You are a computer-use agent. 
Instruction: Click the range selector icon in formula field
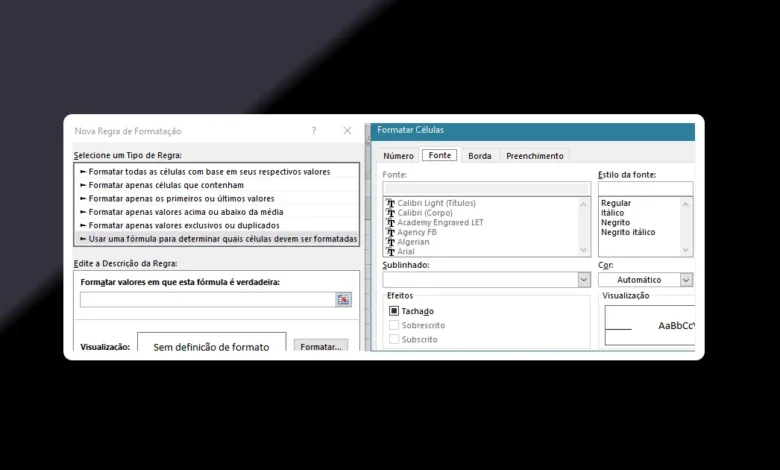coord(343,299)
